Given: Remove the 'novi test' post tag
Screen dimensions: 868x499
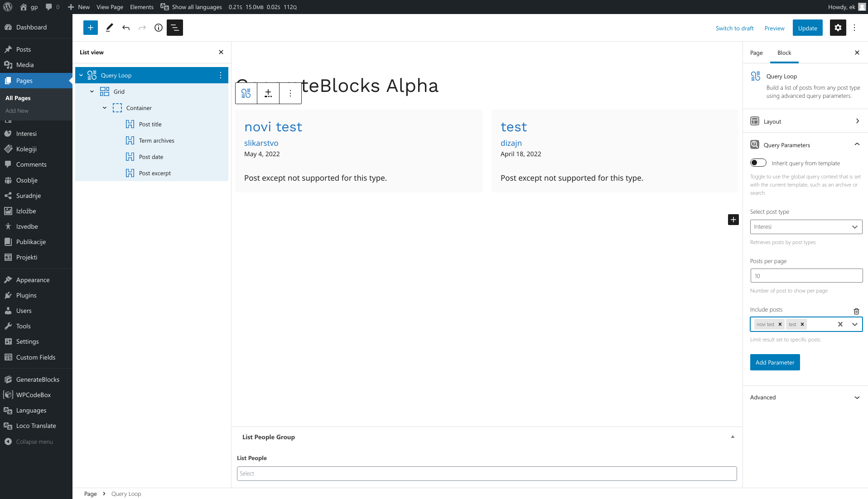Looking at the screenshot, I should pyautogui.click(x=780, y=324).
